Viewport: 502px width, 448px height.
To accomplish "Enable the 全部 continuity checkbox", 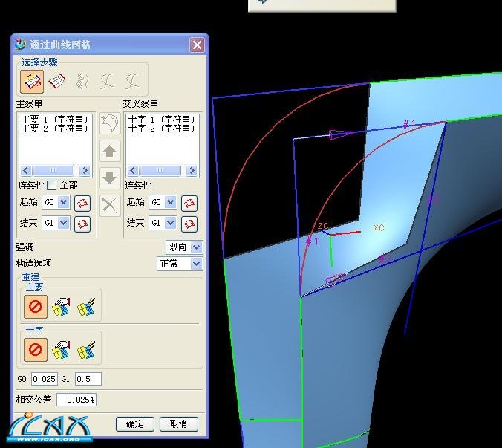I will pos(53,185).
